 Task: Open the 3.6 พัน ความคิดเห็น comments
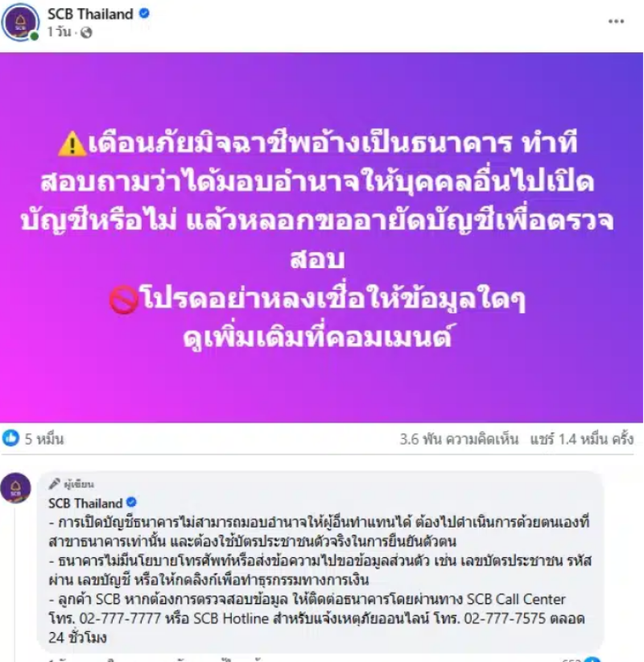click(459, 439)
